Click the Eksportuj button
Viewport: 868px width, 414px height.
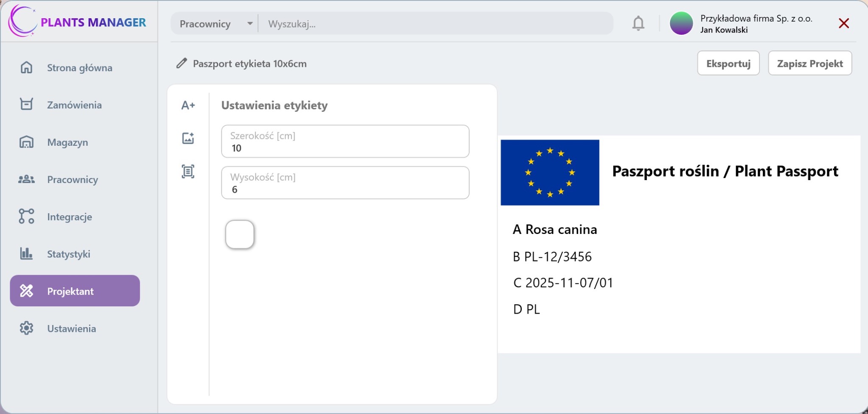(x=729, y=63)
